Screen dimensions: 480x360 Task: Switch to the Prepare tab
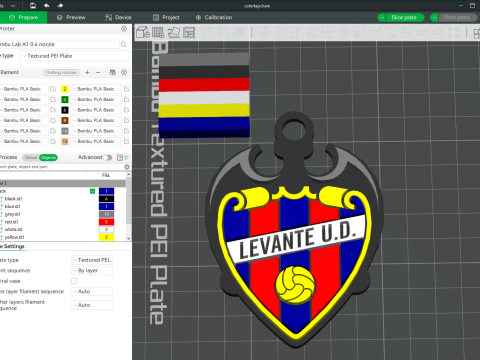pos(23,17)
